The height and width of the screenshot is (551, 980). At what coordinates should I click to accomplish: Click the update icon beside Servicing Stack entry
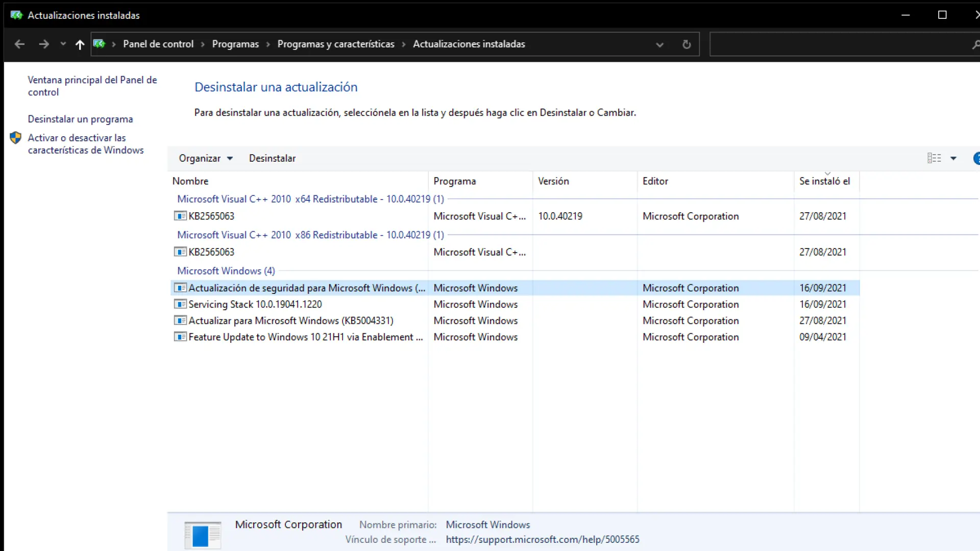point(180,304)
